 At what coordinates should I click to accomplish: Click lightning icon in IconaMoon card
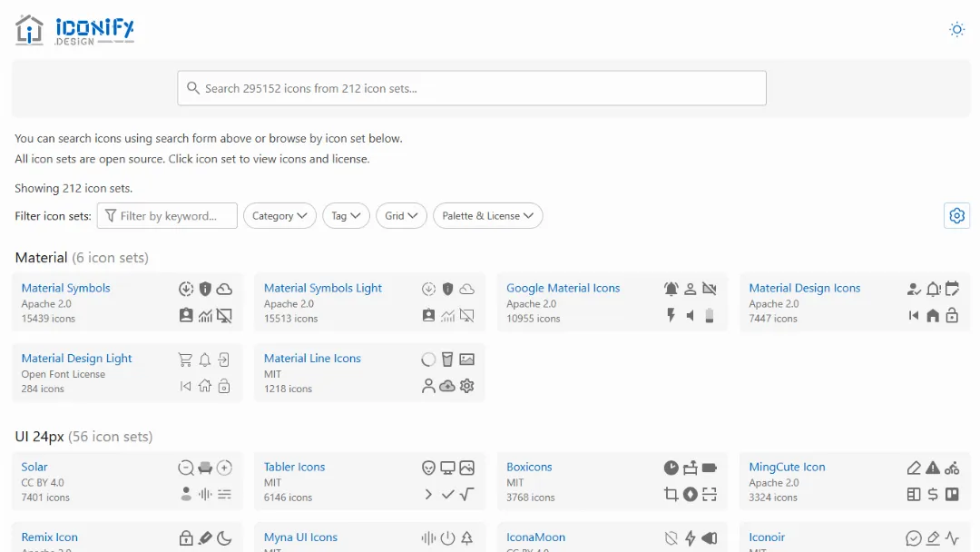690,537
